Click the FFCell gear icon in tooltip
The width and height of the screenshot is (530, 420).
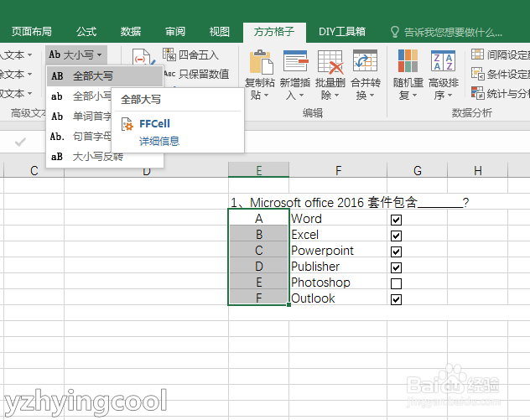[x=127, y=124]
